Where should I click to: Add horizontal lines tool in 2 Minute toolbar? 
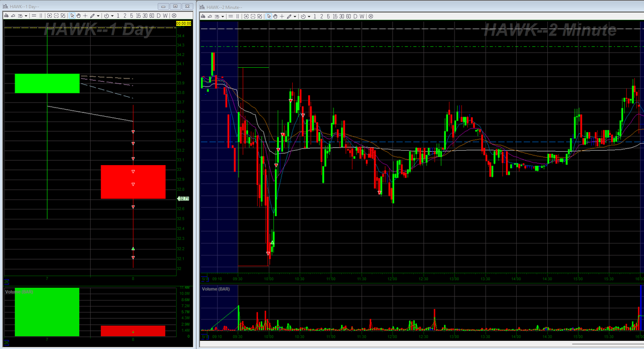pos(230,17)
